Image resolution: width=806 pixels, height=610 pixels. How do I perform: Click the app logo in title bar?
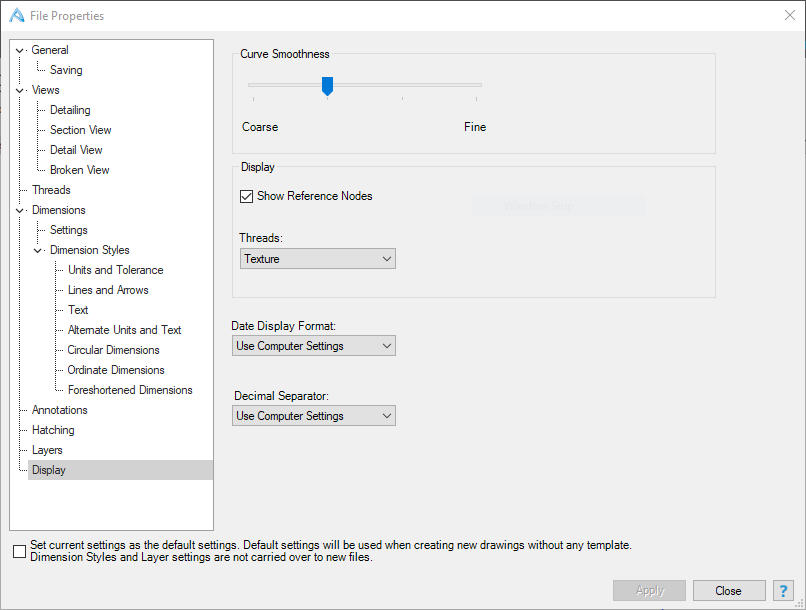[16, 15]
